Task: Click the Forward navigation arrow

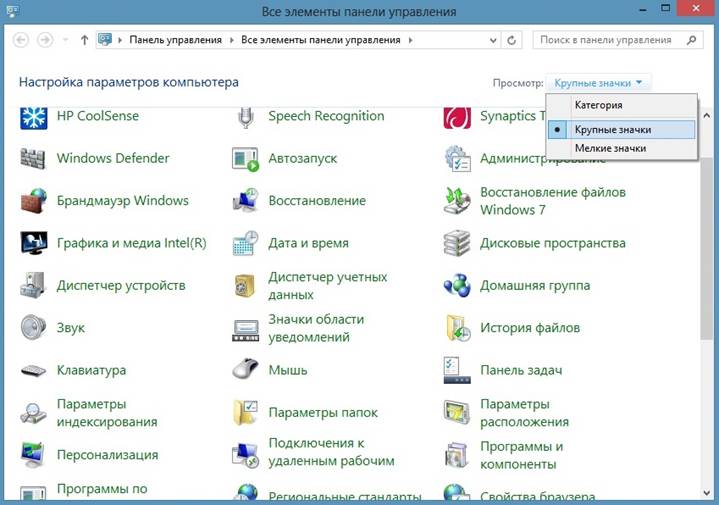Action: point(45,40)
